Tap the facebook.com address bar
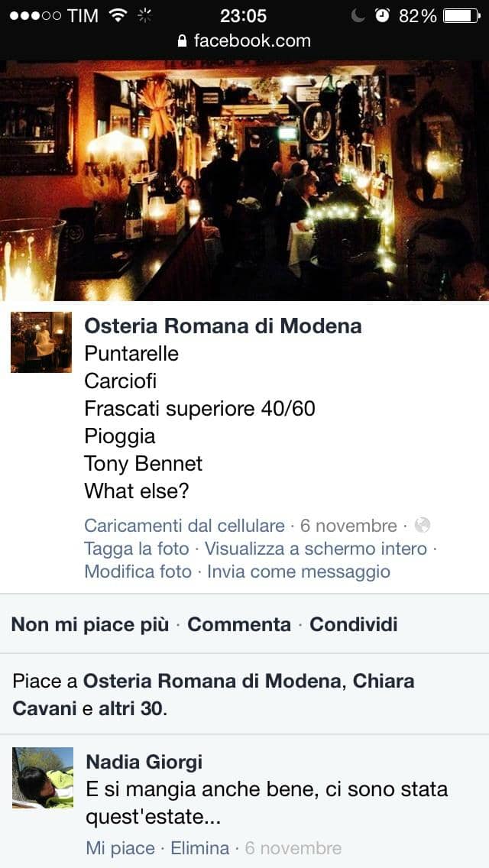 pos(244,40)
